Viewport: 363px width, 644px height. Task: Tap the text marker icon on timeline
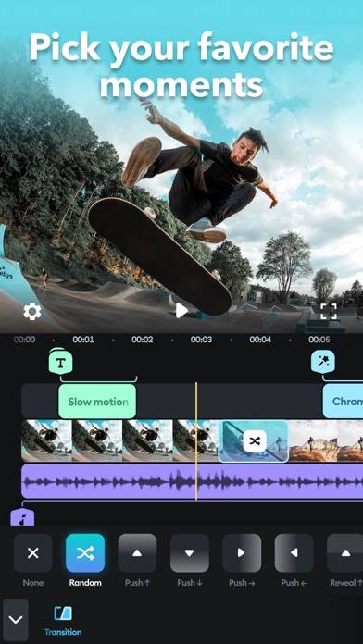coord(61,363)
